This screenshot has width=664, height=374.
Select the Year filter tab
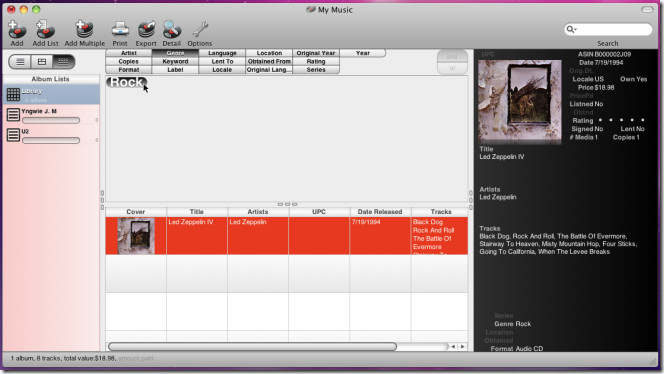363,53
